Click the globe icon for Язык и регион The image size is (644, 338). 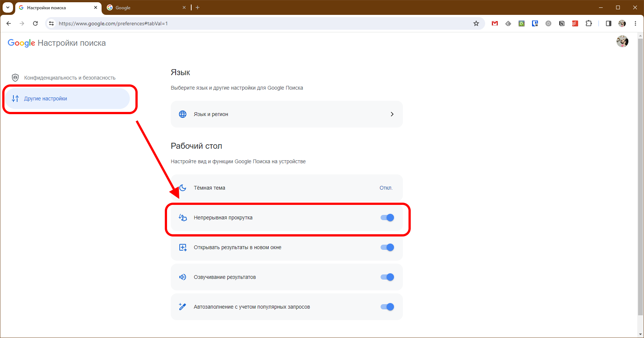tap(183, 114)
